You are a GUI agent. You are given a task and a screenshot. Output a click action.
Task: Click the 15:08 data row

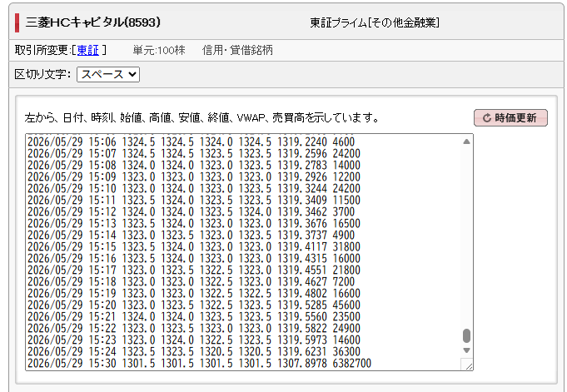(194, 165)
